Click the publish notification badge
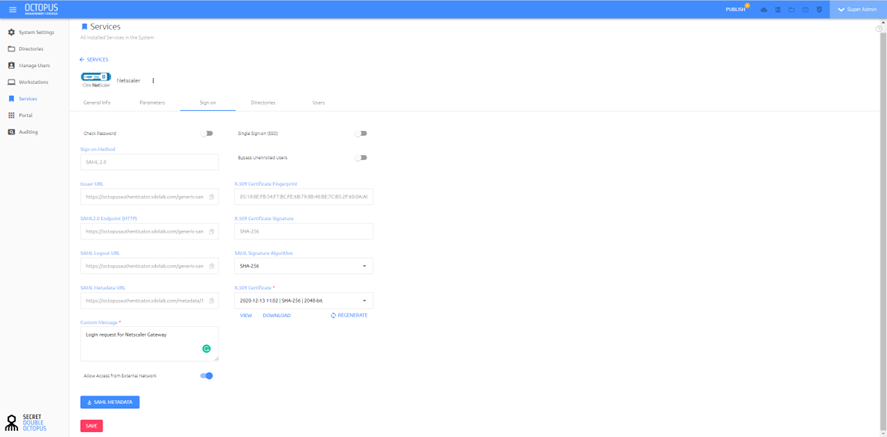This screenshot has width=887, height=437. [x=747, y=5]
